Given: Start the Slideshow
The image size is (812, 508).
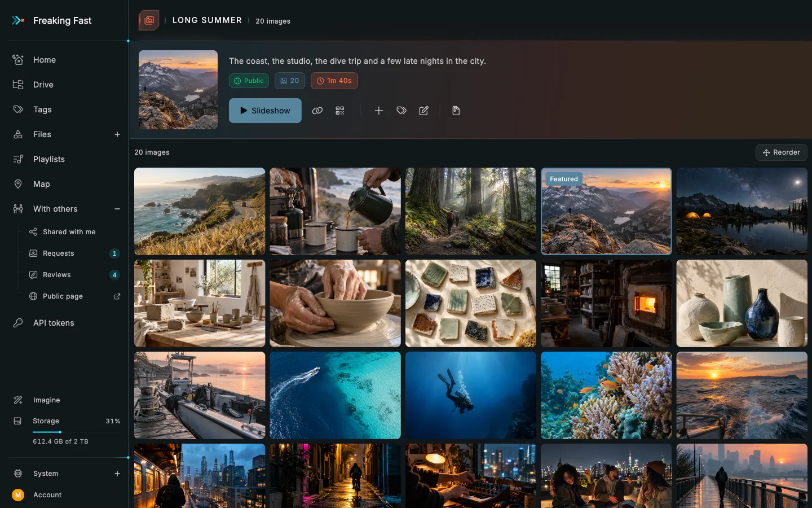Looking at the screenshot, I should 265,111.
